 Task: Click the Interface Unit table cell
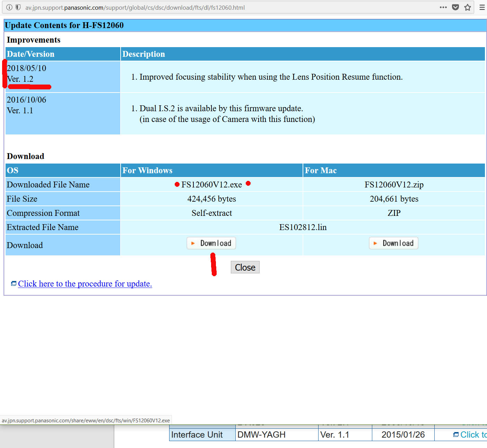[x=197, y=434]
